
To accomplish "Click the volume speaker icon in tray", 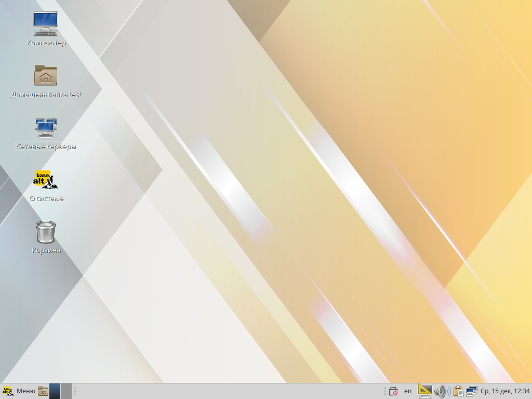I will click(442, 391).
